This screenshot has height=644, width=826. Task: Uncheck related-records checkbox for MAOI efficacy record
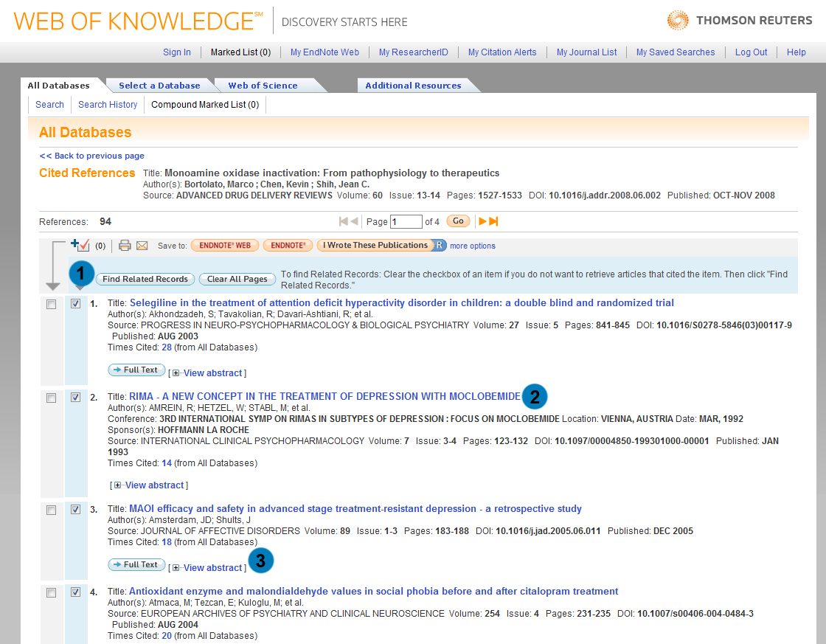(x=75, y=510)
